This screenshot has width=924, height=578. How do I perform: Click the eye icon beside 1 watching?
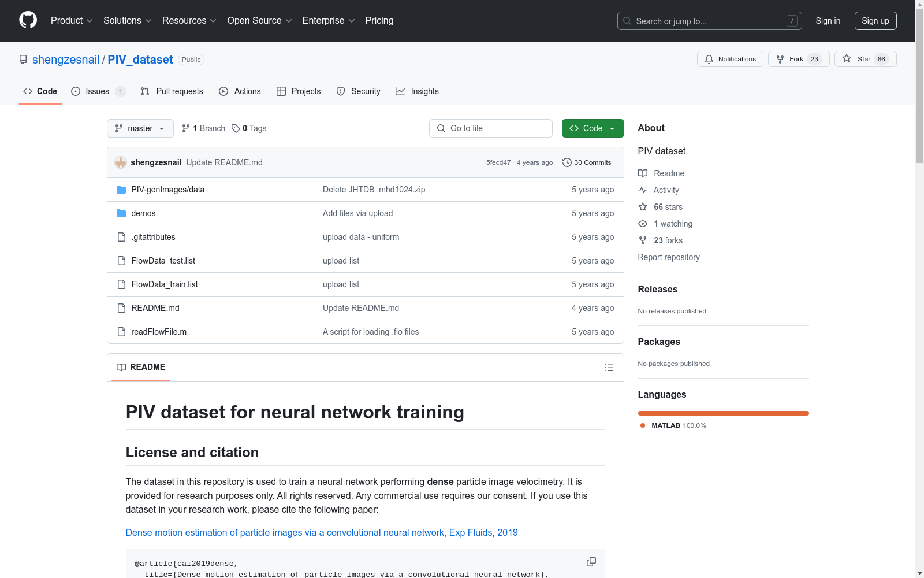(x=643, y=224)
